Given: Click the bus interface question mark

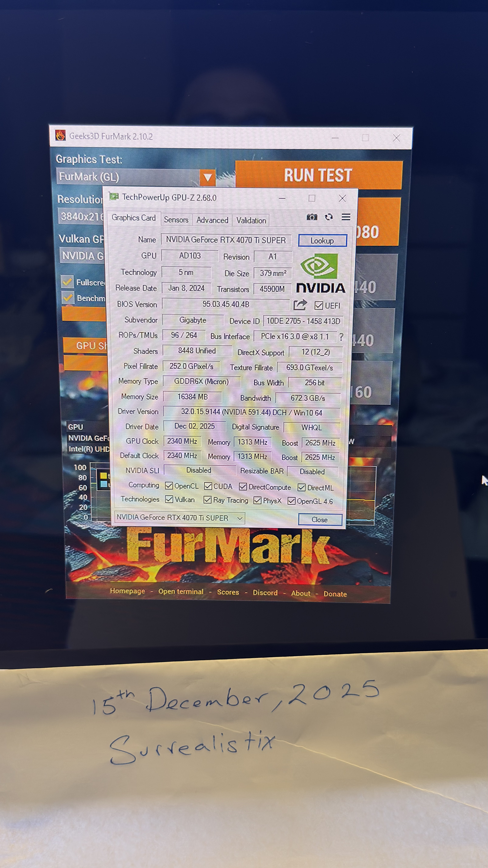Looking at the screenshot, I should coord(341,337).
